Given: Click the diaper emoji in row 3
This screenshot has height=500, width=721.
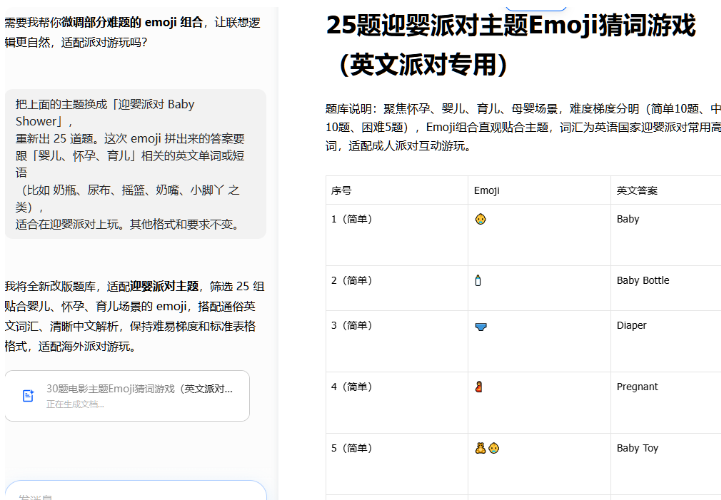Looking at the screenshot, I should click(x=481, y=327).
